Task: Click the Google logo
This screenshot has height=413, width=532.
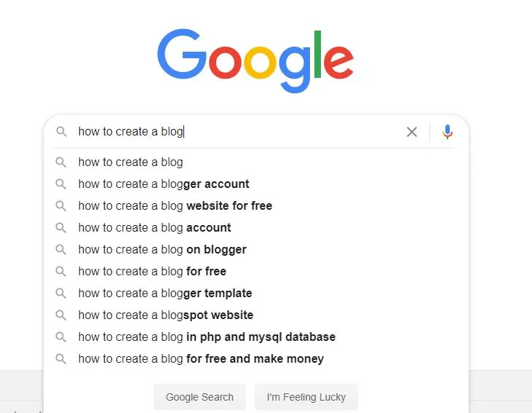Action: point(255,60)
